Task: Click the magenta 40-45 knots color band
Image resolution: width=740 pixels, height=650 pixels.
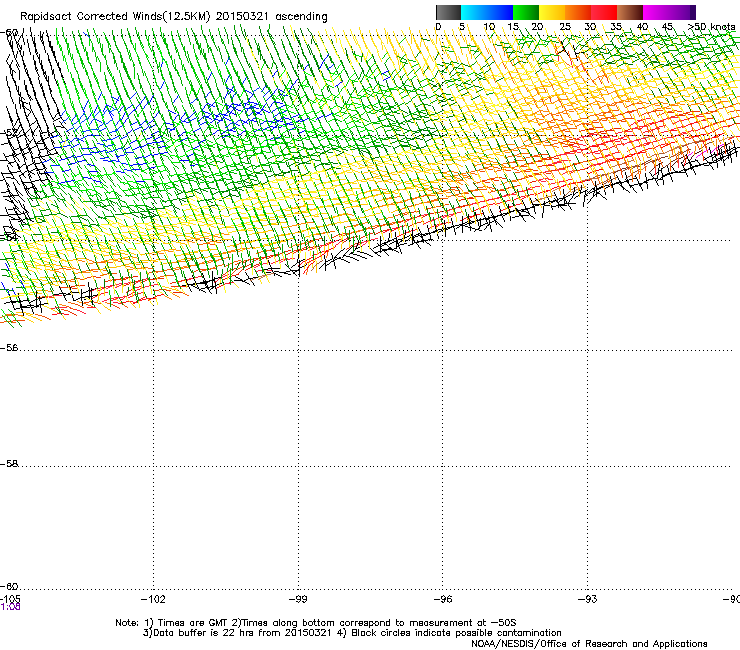Action: click(x=656, y=12)
